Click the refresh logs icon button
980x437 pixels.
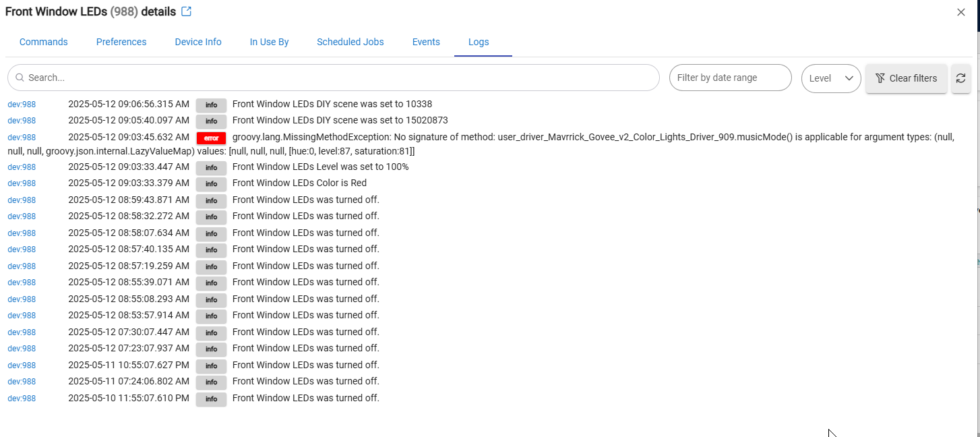pyautogui.click(x=960, y=78)
